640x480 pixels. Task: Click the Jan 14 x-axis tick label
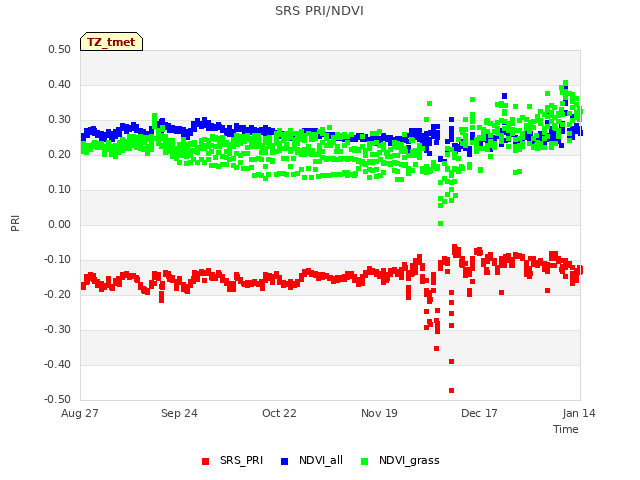click(579, 413)
